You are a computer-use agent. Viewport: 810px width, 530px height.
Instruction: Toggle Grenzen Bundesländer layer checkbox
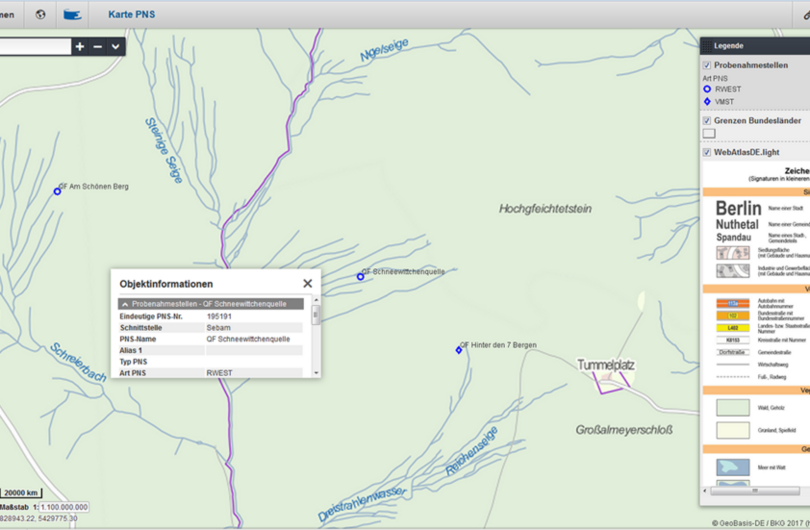click(707, 121)
